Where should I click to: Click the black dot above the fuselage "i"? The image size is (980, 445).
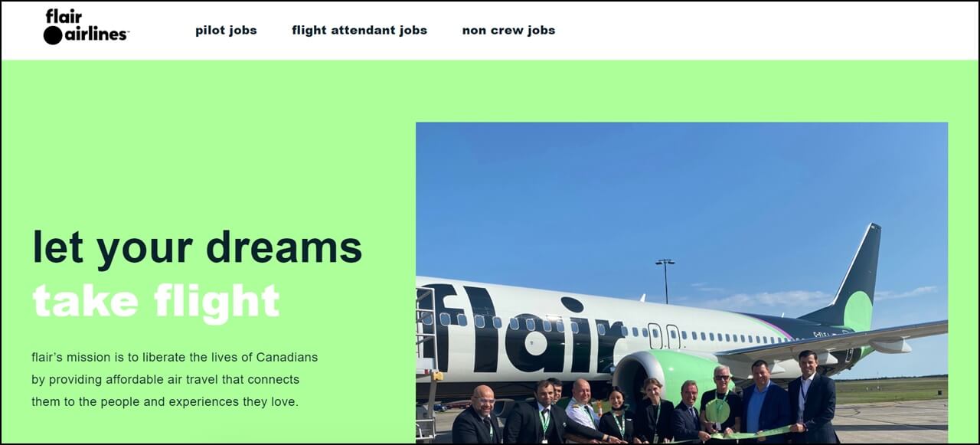[x=572, y=304]
